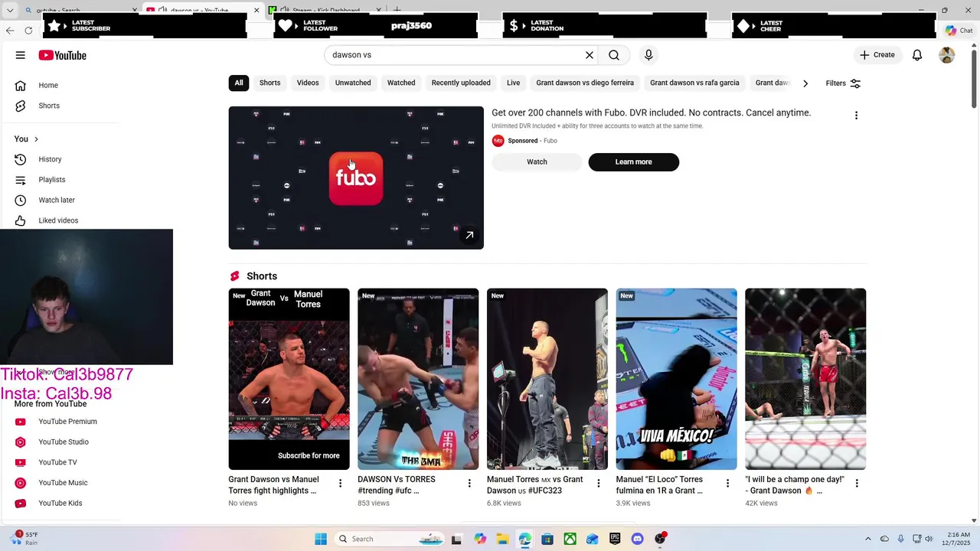Reload the page with refresh icon
Screen dimensions: 980x551
click(28, 31)
